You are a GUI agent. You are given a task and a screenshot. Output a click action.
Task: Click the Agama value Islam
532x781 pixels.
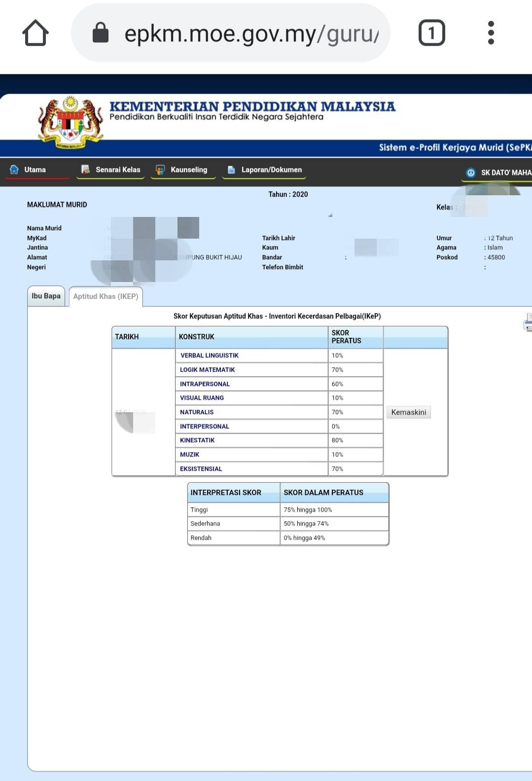pos(495,248)
